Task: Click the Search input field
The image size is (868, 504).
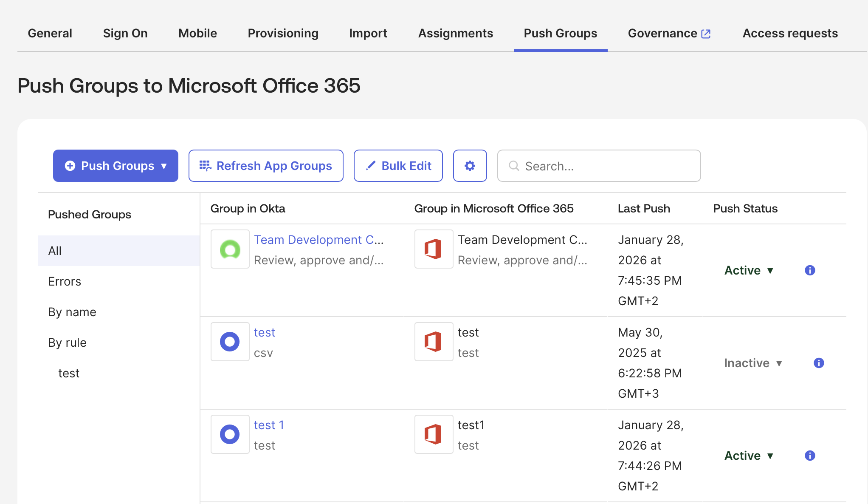Action: coord(599,166)
